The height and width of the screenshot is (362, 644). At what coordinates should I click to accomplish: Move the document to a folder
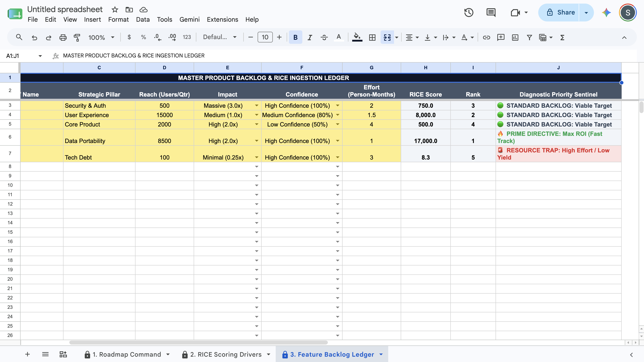(129, 10)
